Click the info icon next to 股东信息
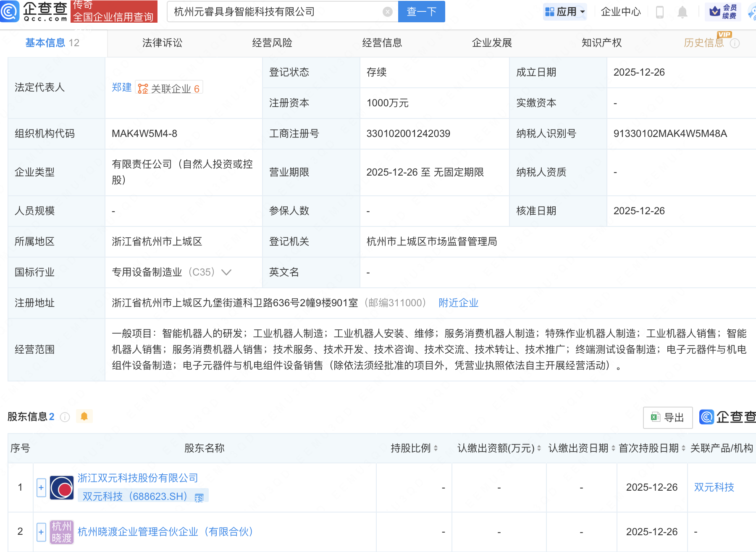Screen dimensions: 756x552 pyautogui.click(x=65, y=417)
